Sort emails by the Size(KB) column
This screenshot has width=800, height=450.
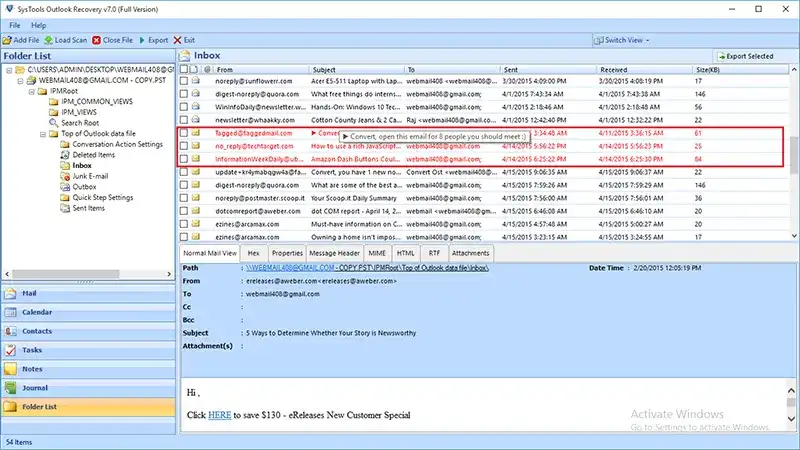[740, 69]
